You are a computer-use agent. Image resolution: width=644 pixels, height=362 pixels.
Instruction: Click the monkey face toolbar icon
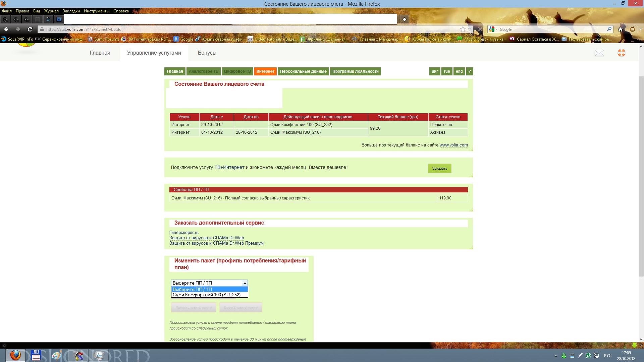pos(632,29)
